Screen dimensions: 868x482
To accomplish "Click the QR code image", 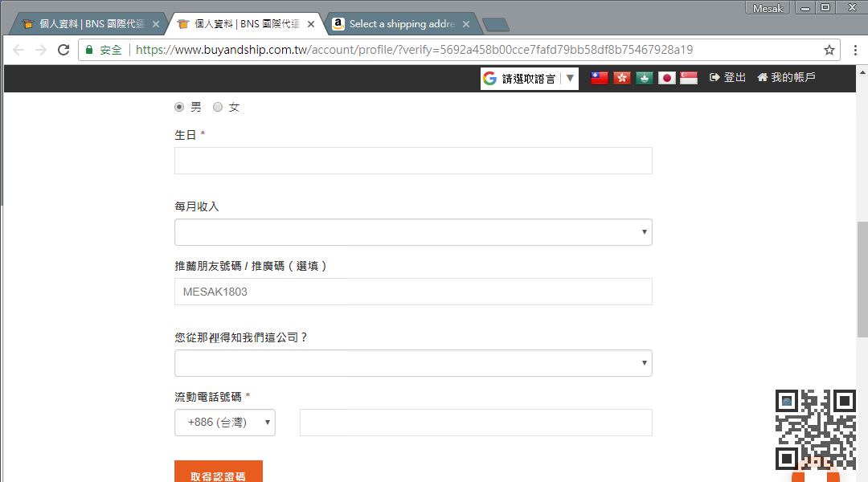I will [x=815, y=430].
